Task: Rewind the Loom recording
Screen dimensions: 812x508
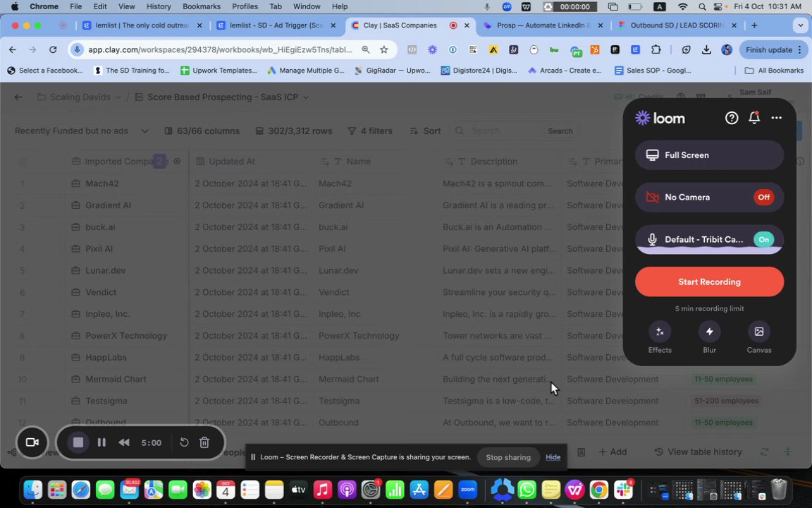Action: [124, 442]
